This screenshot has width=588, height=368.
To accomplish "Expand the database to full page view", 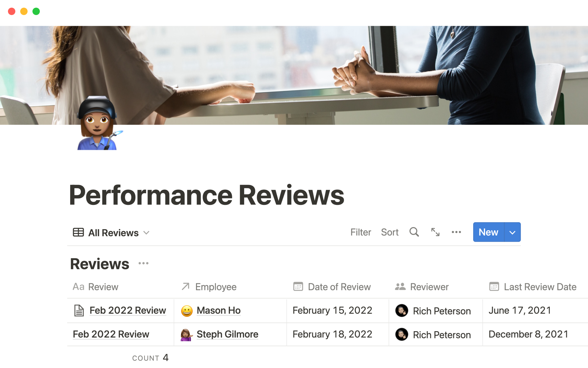I will [435, 232].
